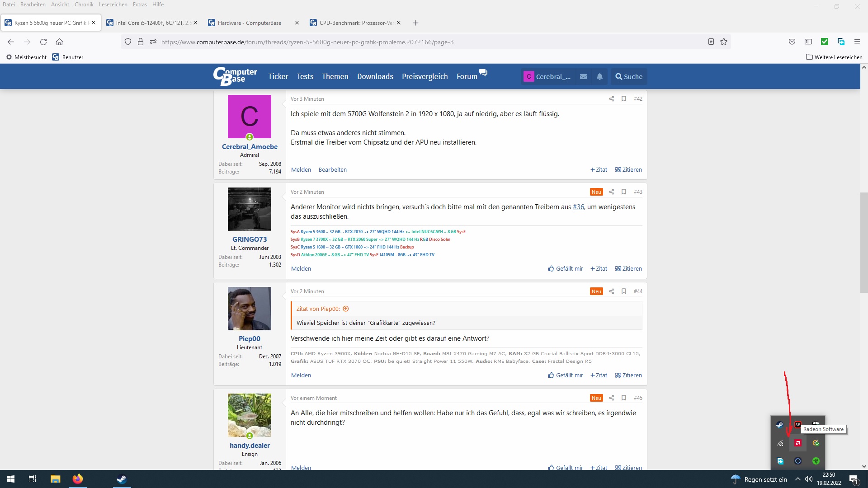Click the notification bell icon in header

click(599, 77)
